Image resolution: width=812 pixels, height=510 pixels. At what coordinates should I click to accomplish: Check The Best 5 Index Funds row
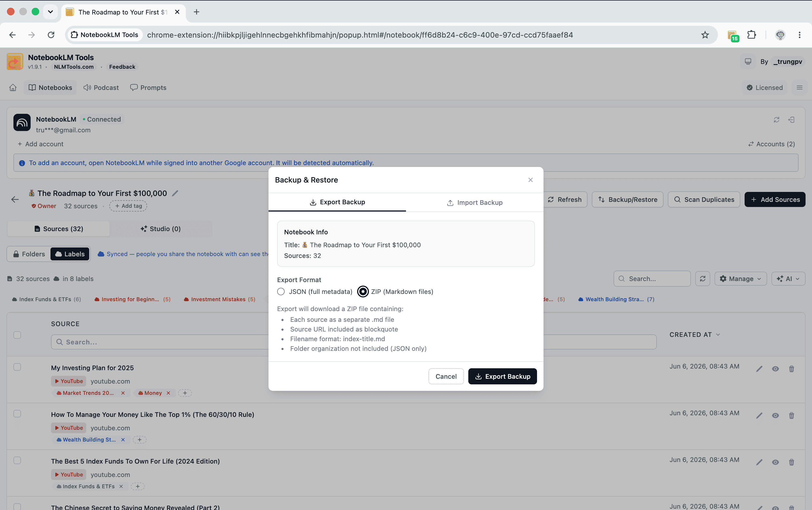click(x=17, y=460)
